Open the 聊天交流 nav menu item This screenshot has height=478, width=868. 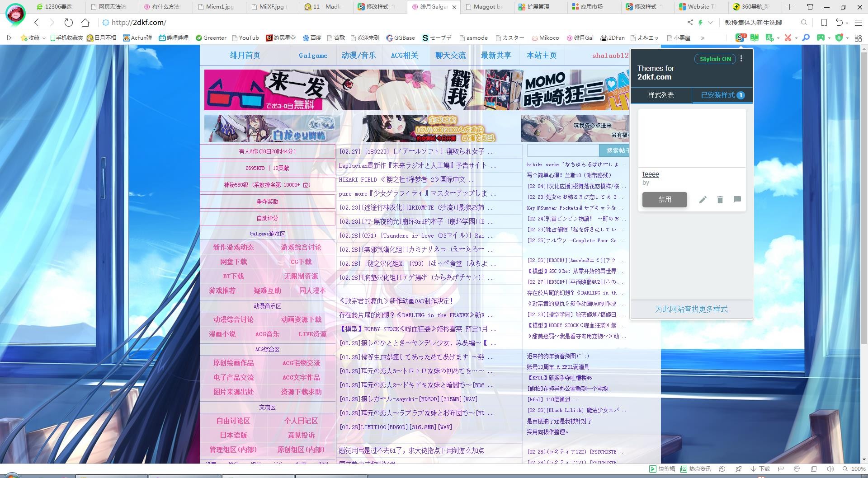click(x=450, y=56)
